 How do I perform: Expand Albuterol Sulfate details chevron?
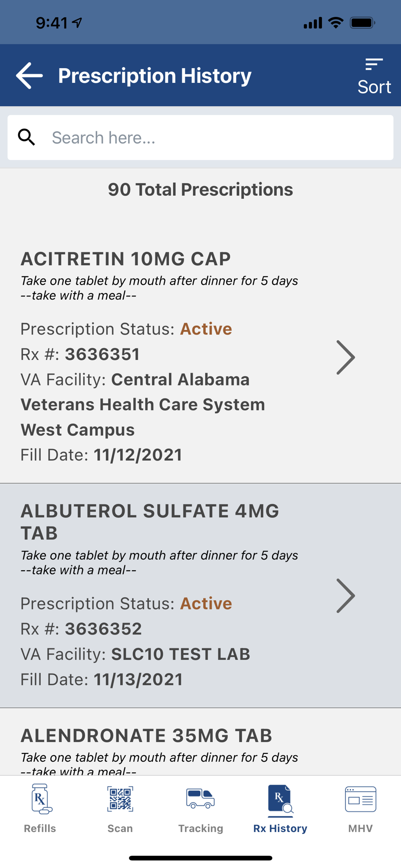(345, 595)
